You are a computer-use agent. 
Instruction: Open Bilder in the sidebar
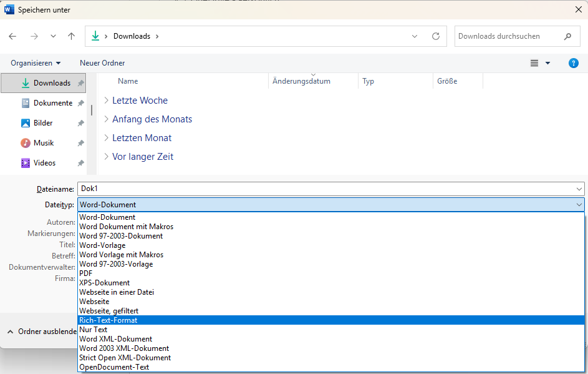pyautogui.click(x=43, y=123)
